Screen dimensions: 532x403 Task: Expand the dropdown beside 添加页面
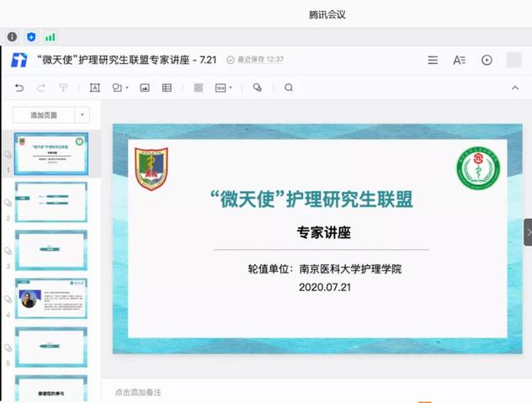coord(82,115)
